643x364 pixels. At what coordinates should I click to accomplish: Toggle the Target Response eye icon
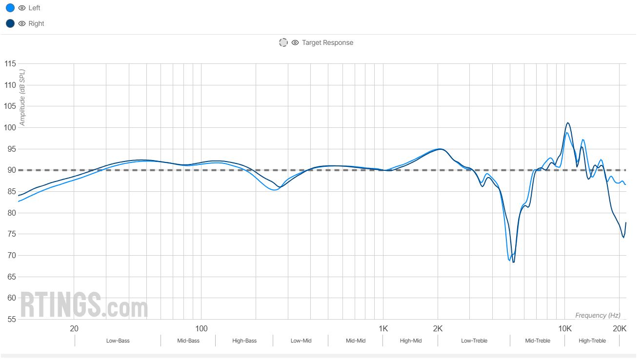[x=295, y=42]
